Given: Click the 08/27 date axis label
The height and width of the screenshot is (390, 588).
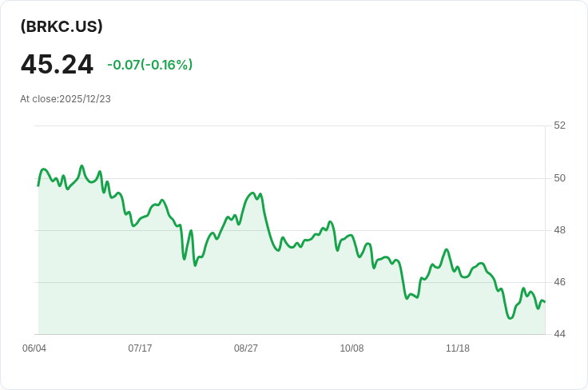Looking at the screenshot, I should 246,348.
